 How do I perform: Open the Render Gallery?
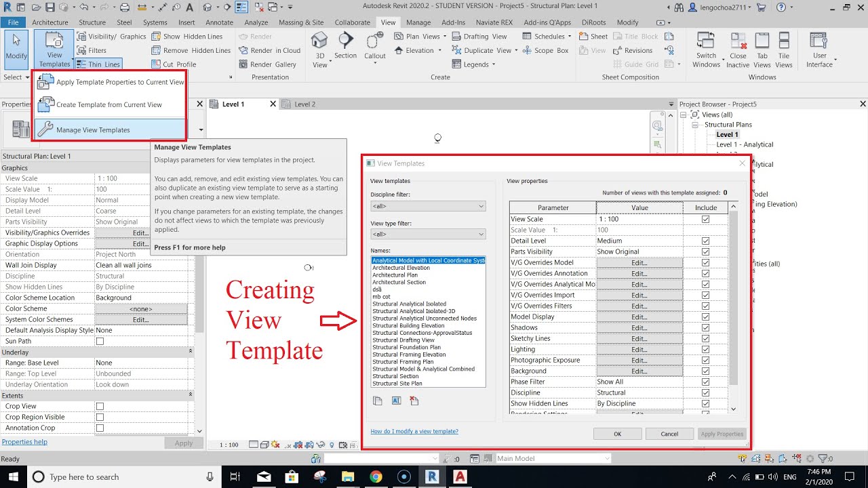coord(267,64)
